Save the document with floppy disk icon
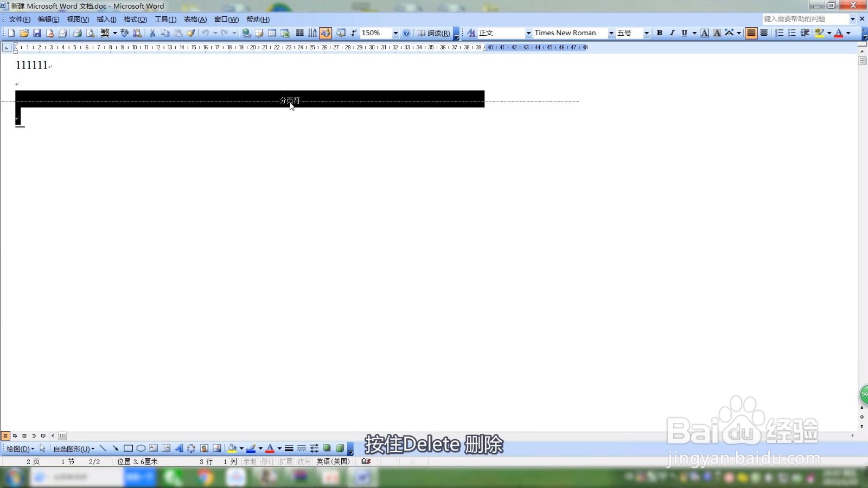868x488 pixels. click(37, 33)
